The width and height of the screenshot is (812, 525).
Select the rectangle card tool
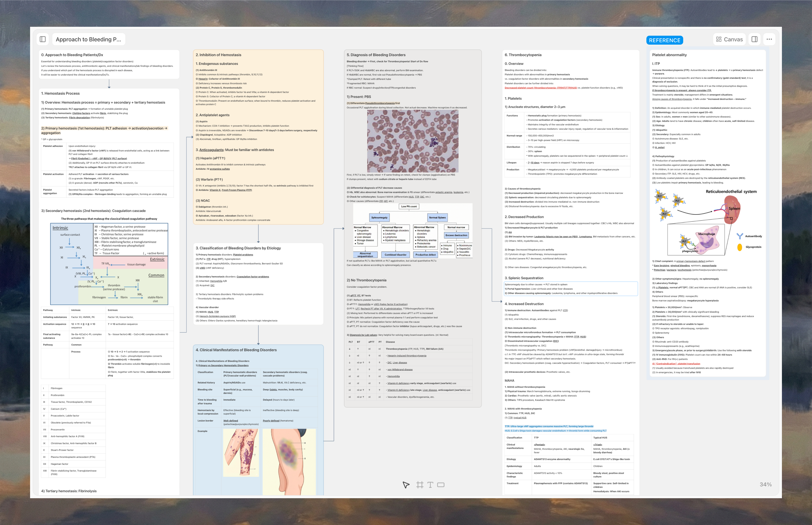441,485
